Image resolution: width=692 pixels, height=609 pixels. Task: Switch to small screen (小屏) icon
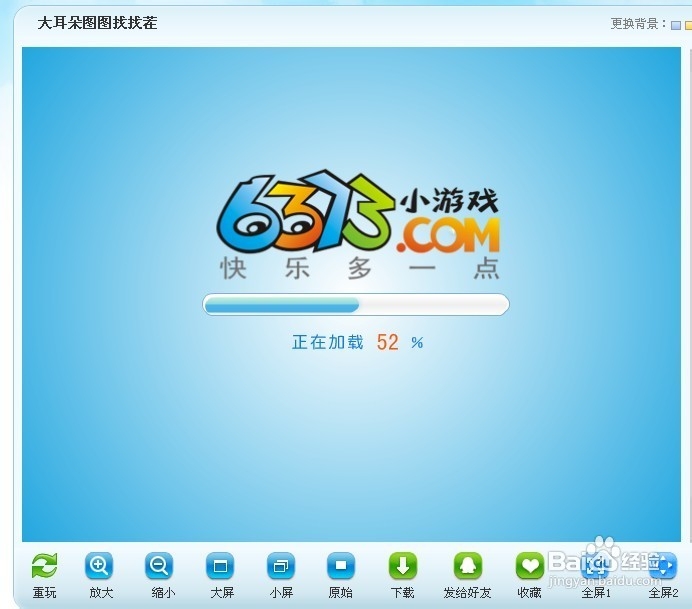281,565
